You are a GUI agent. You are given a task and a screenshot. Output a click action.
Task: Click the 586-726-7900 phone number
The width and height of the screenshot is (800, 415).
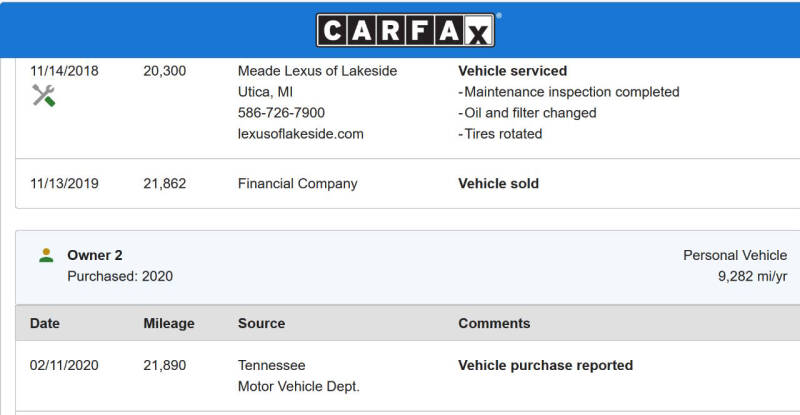(281, 113)
